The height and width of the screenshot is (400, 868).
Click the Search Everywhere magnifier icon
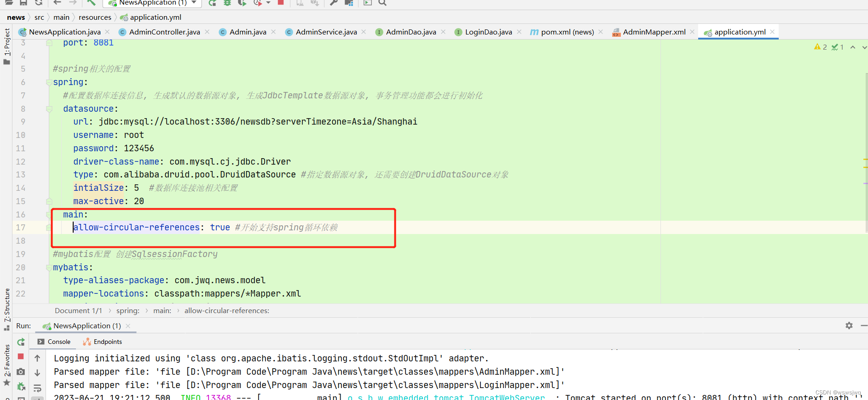click(x=382, y=3)
